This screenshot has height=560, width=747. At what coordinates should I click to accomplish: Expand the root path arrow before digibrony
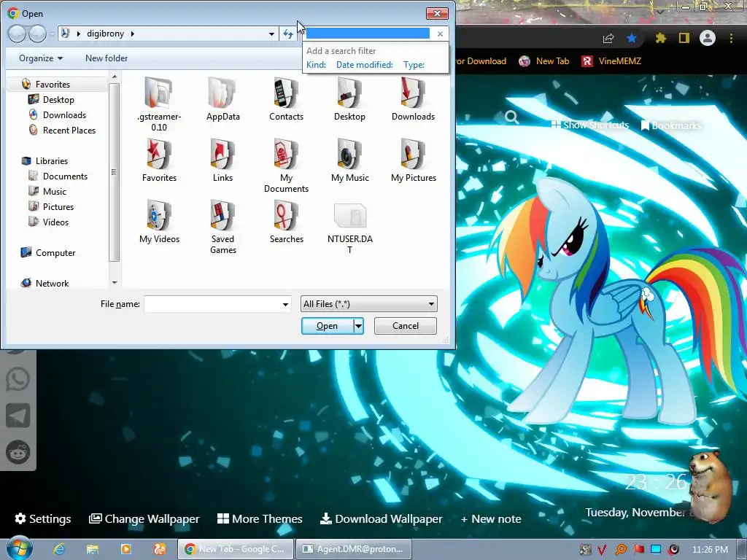pos(79,34)
